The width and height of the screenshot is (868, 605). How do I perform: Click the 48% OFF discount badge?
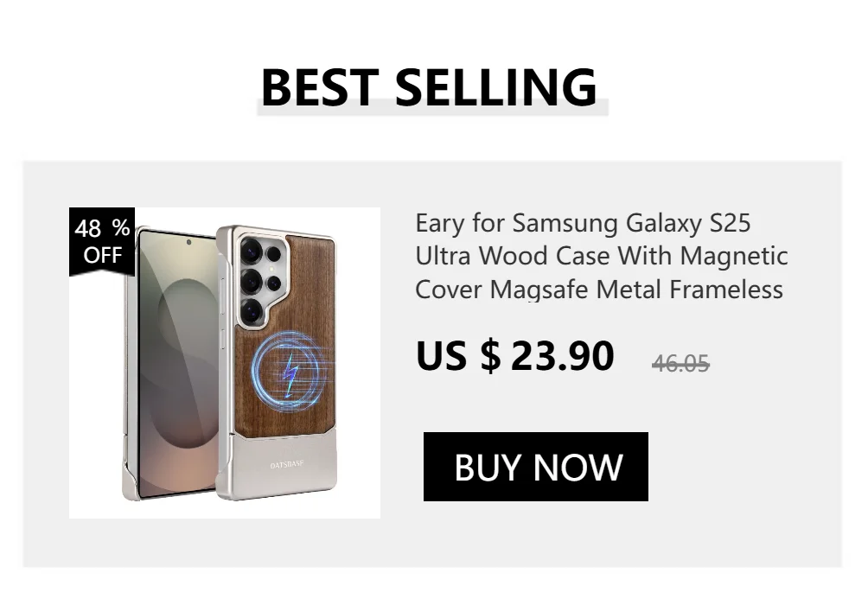[x=102, y=241]
